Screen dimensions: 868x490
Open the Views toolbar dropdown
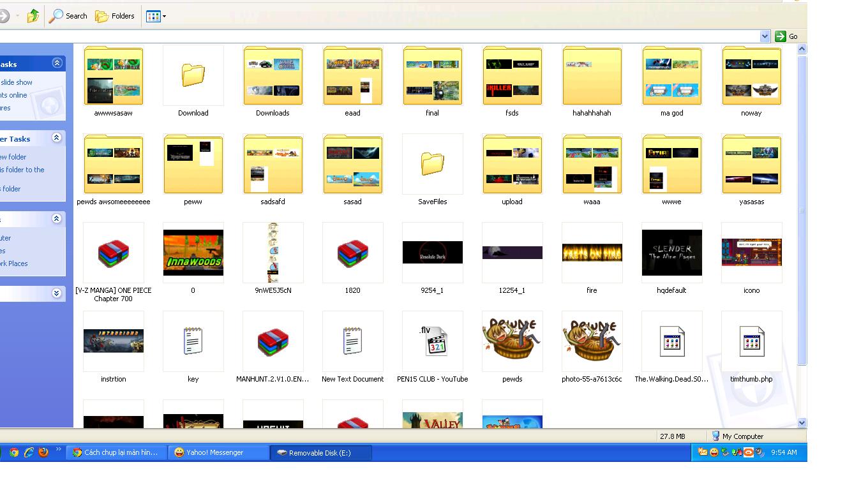pyautogui.click(x=156, y=16)
